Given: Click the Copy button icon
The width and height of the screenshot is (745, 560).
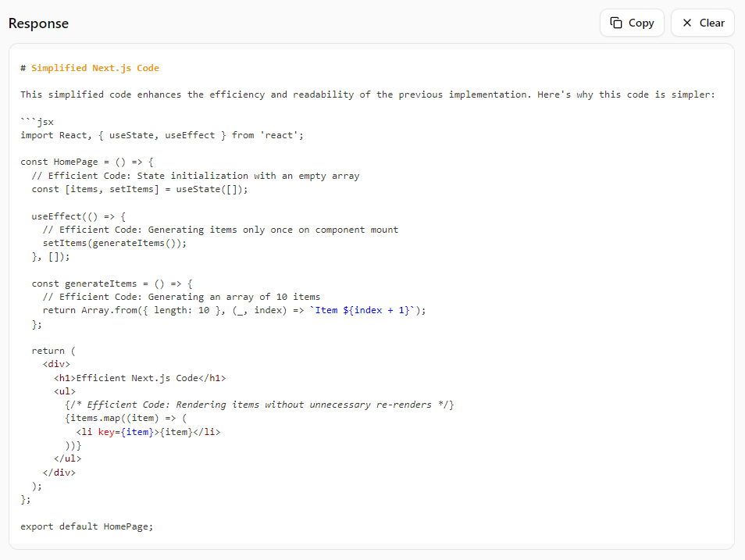Looking at the screenshot, I should (616, 23).
